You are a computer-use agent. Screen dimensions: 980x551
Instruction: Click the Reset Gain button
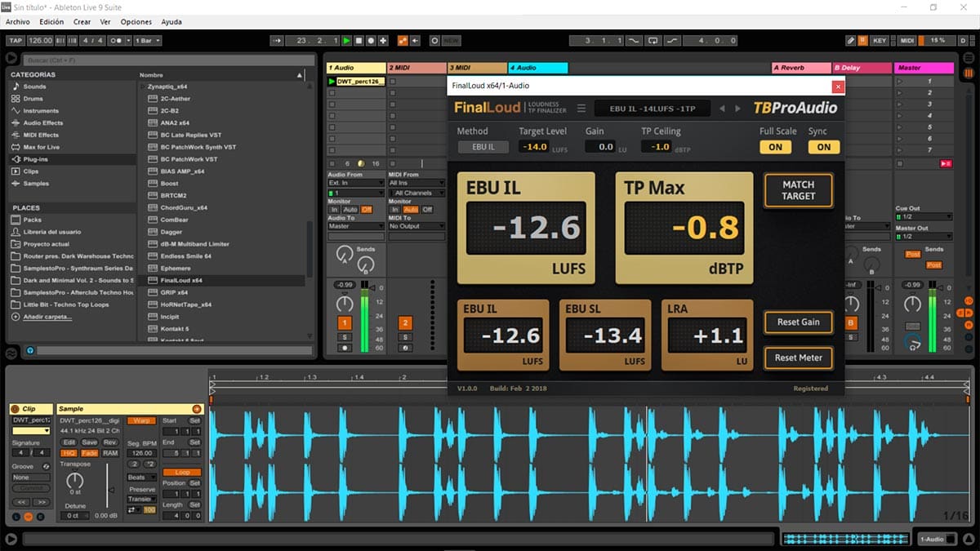798,322
